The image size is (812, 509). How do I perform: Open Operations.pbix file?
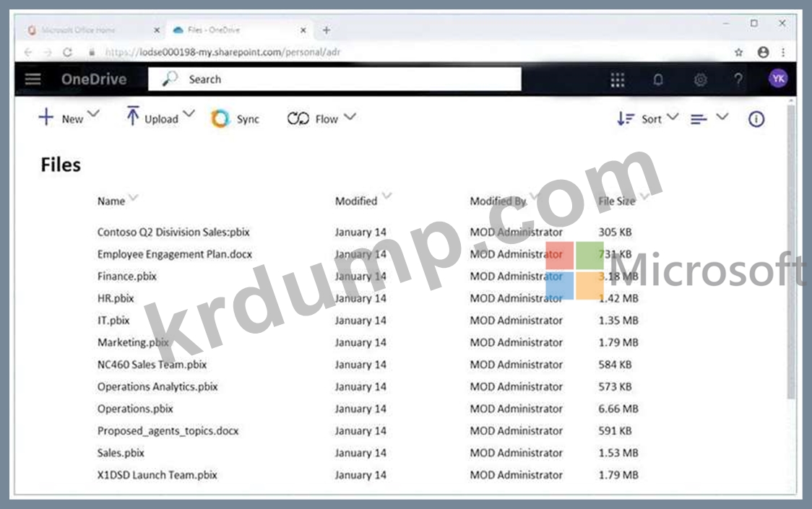[x=135, y=409]
